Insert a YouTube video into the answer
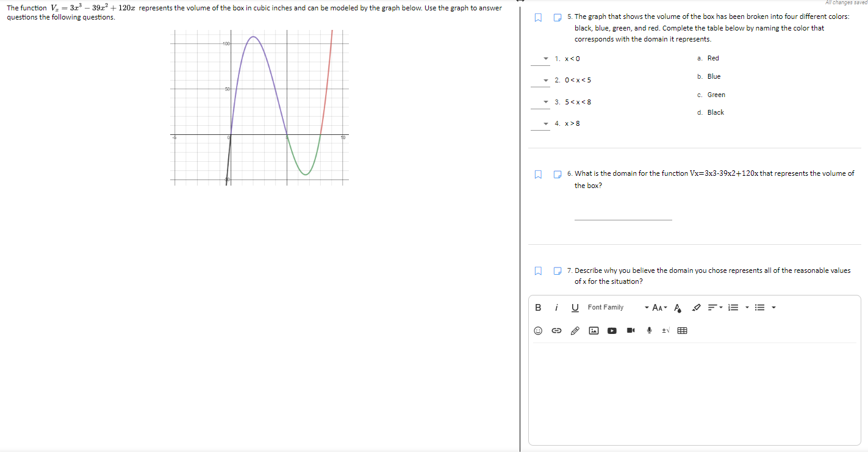Screen dimensions: 868x453 612,330
